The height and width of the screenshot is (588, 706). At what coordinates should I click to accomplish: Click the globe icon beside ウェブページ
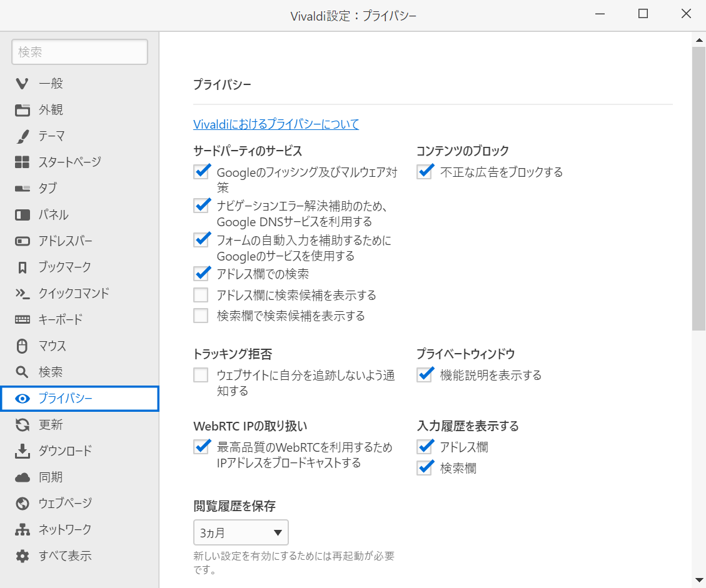coord(22,504)
